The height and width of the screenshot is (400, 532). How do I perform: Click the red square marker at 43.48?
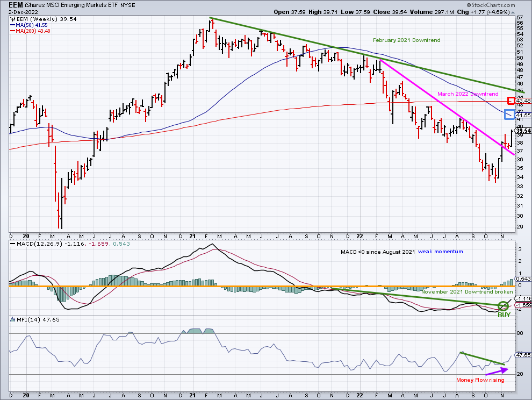511,101
